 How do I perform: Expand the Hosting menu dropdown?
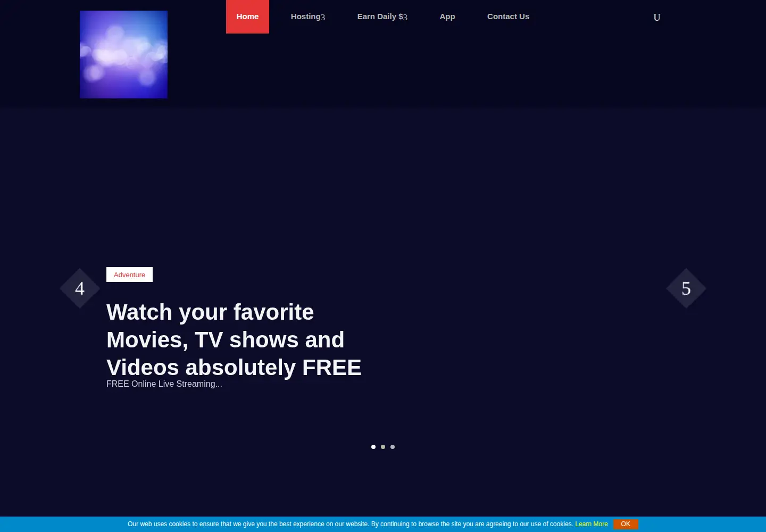tap(307, 16)
